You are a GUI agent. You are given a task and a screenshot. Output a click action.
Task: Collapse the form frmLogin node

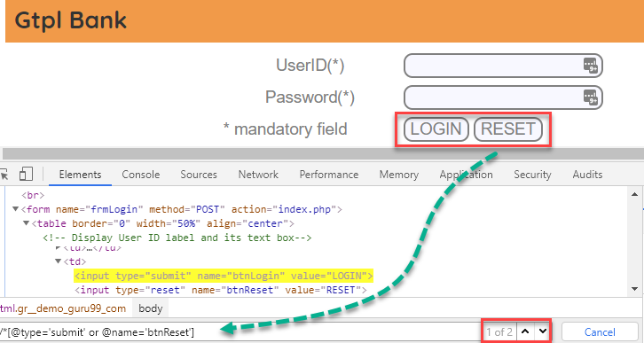click(16, 209)
